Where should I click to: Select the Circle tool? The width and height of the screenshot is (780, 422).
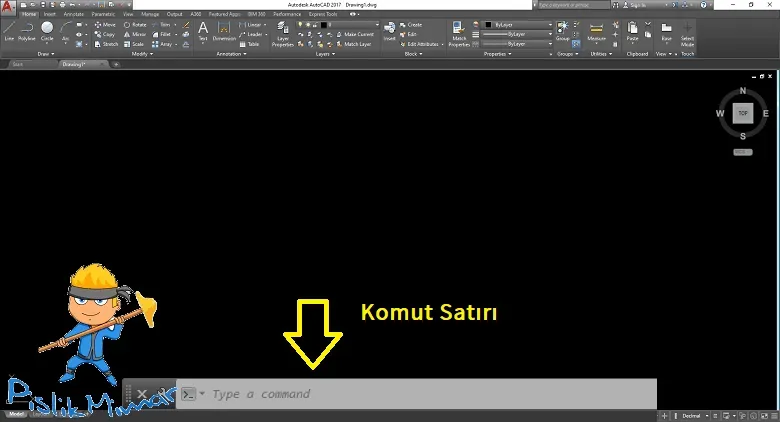pos(47,31)
